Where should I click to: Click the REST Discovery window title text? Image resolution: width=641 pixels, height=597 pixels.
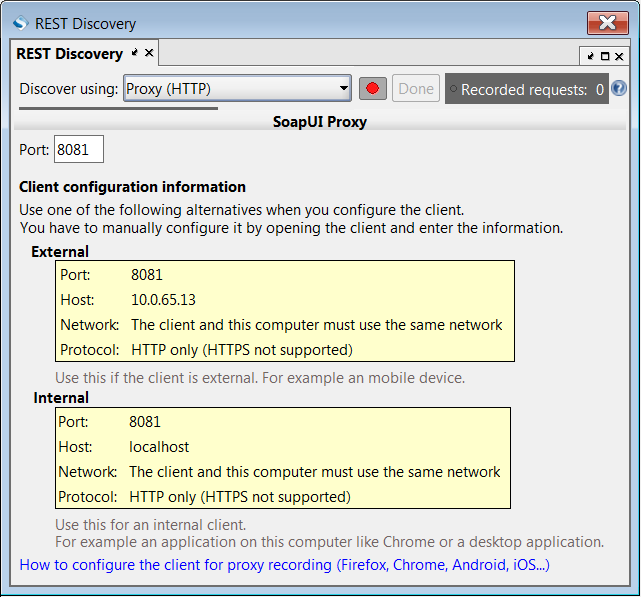point(85,24)
